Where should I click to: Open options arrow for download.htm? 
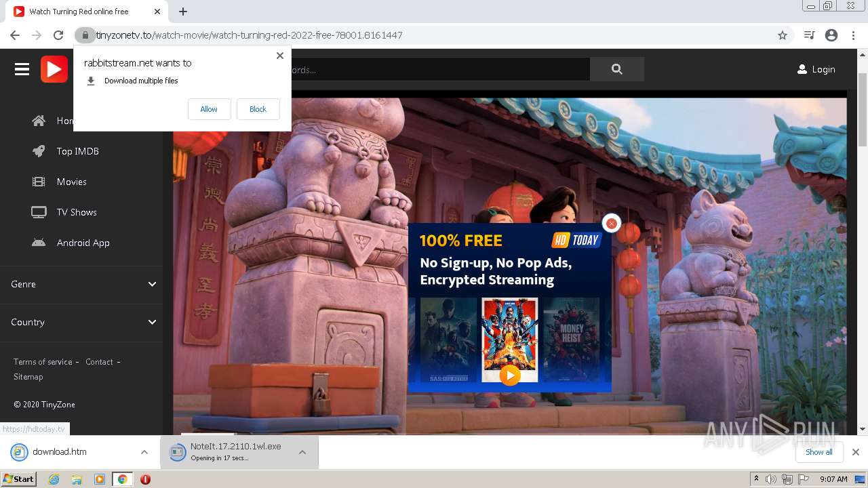coord(144,452)
